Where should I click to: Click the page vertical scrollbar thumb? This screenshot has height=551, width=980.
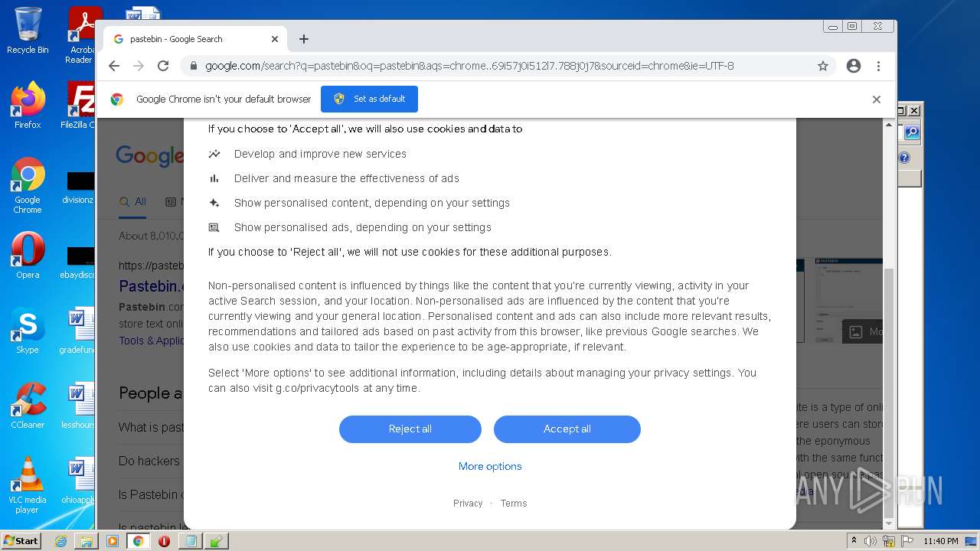click(x=889, y=392)
